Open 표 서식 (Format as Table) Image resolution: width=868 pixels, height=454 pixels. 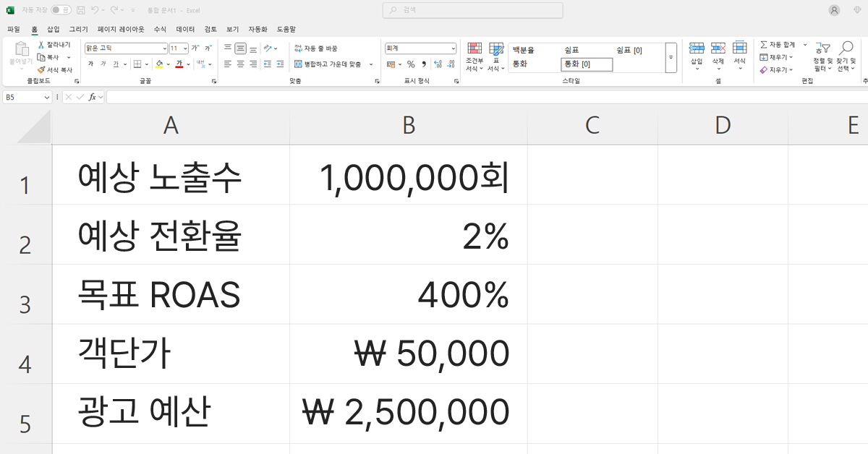pyautogui.click(x=496, y=57)
